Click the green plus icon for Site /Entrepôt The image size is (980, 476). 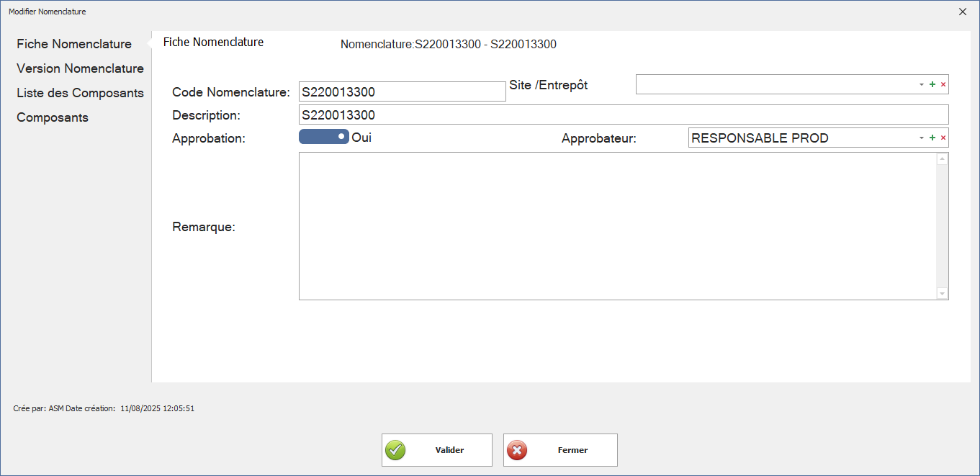coord(932,84)
